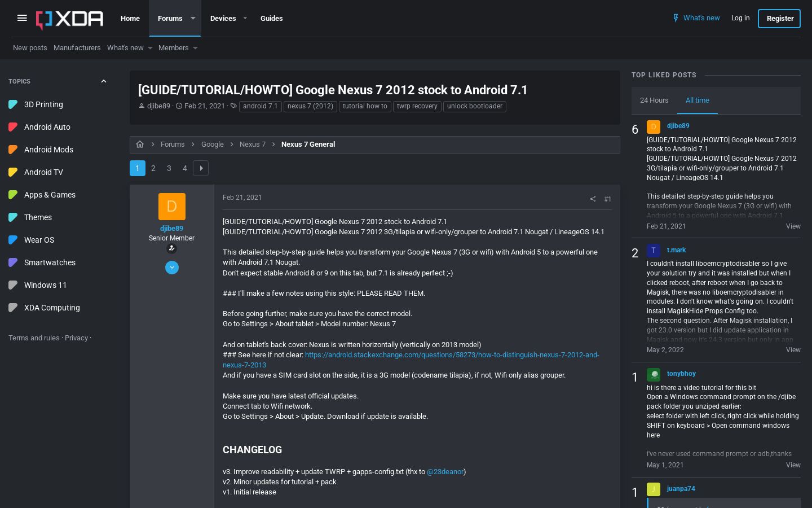Click the Android TV topic tag icon
The height and width of the screenshot is (508, 812).
click(14, 172)
